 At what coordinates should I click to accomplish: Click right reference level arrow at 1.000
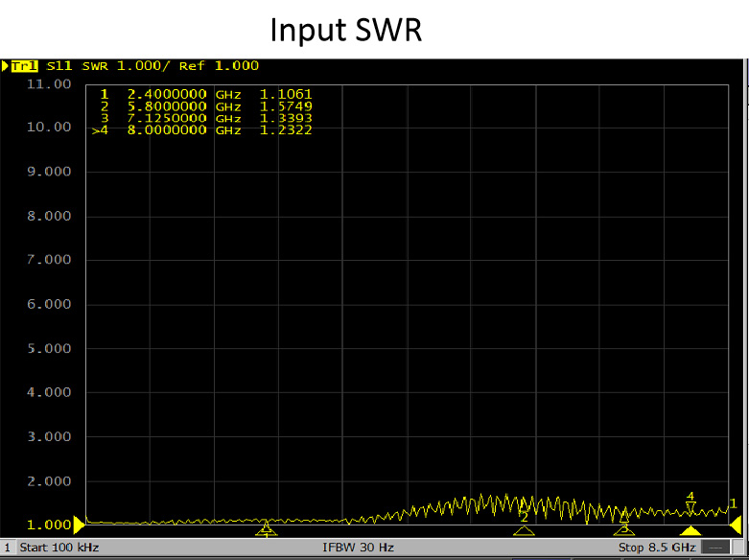[736, 525]
